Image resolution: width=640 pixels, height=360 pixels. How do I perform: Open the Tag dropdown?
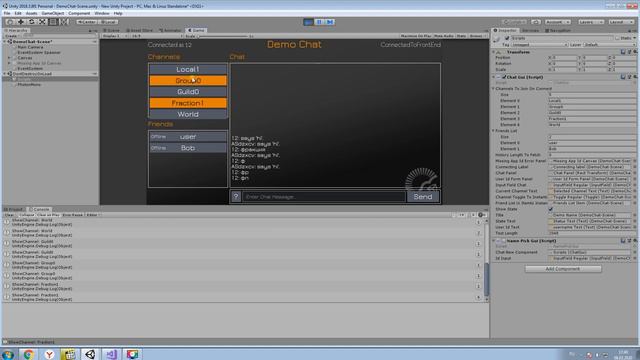click(539, 44)
